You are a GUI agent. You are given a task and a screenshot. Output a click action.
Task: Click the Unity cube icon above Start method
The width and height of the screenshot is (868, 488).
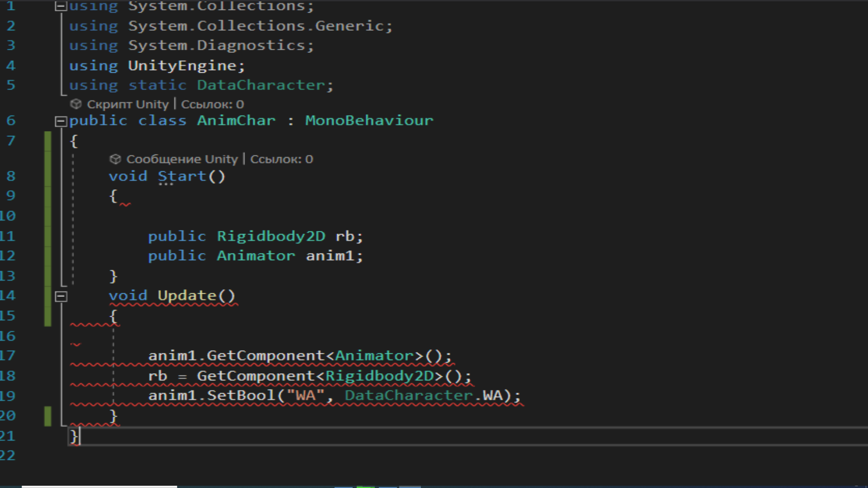coord(115,159)
